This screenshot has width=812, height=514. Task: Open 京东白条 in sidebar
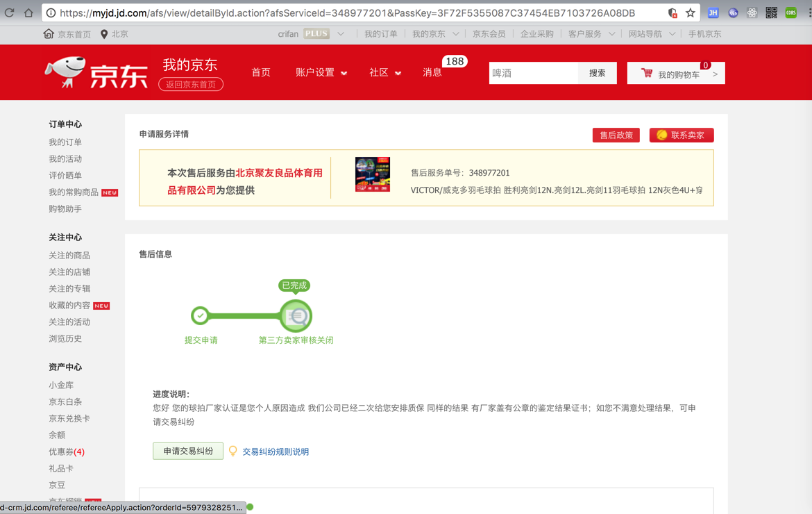pyautogui.click(x=65, y=401)
